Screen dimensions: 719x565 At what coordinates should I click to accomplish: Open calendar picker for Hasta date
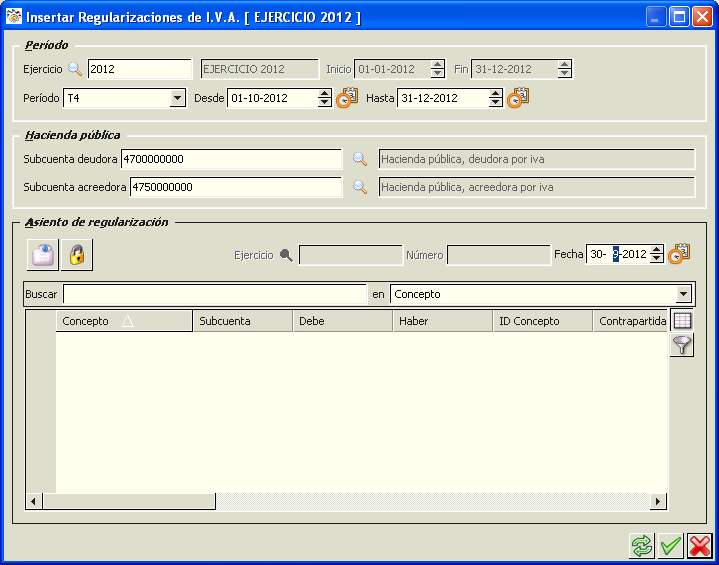click(x=518, y=98)
